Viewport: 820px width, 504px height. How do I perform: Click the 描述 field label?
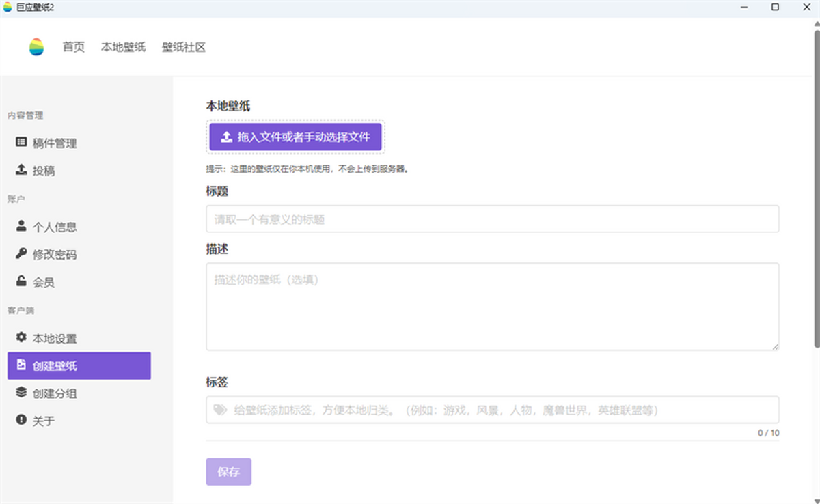tap(217, 249)
